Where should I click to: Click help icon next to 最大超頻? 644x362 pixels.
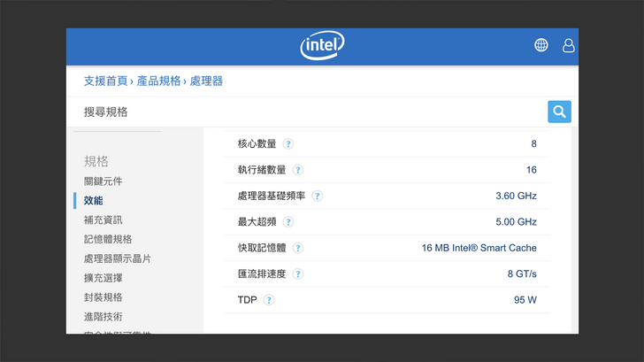(288, 222)
